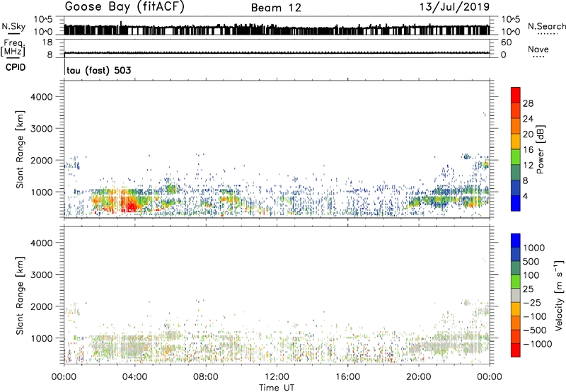
Task: Select the 'tau (fast) 503' mode text
Action: tap(98, 70)
